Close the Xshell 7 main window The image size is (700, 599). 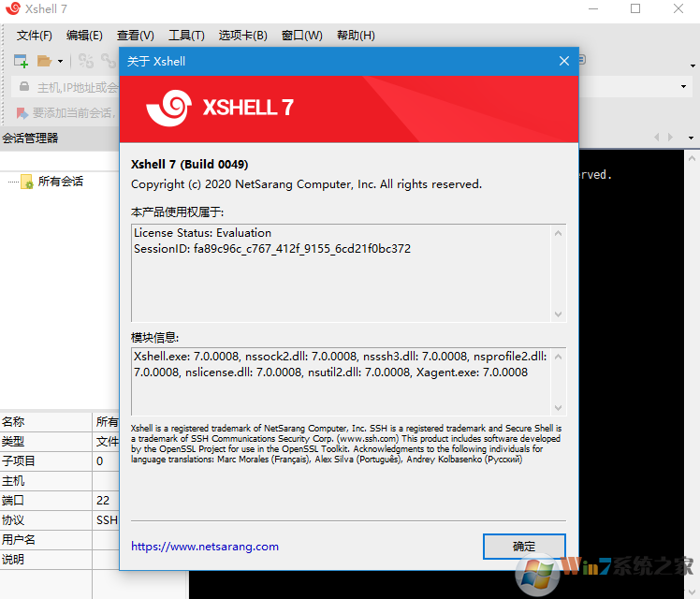point(678,9)
